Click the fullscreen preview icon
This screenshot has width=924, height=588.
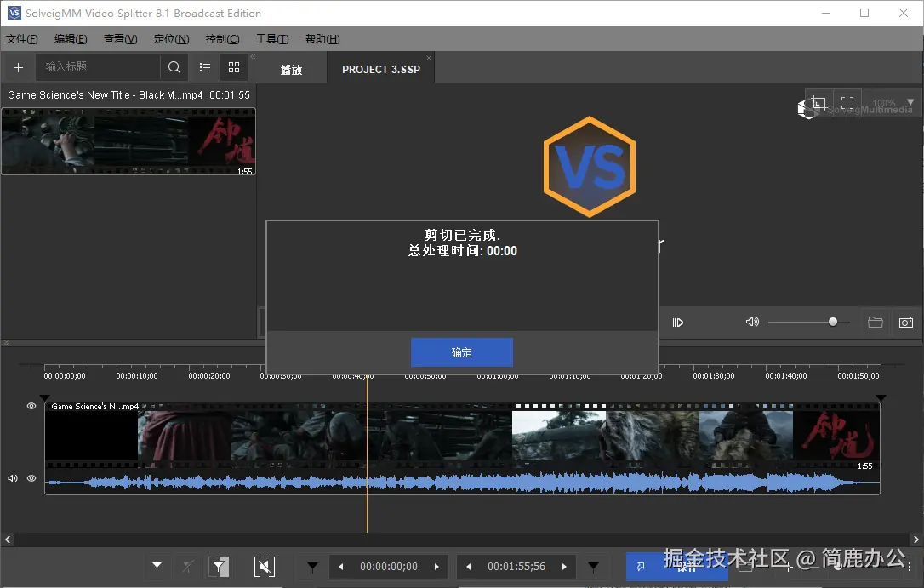pos(847,103)
